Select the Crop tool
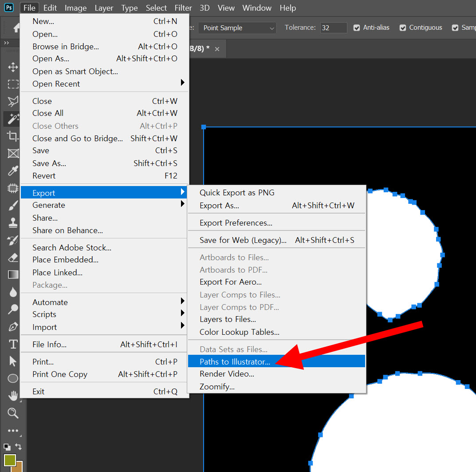This screenshot has width=476, height=472. pos(13,136)
